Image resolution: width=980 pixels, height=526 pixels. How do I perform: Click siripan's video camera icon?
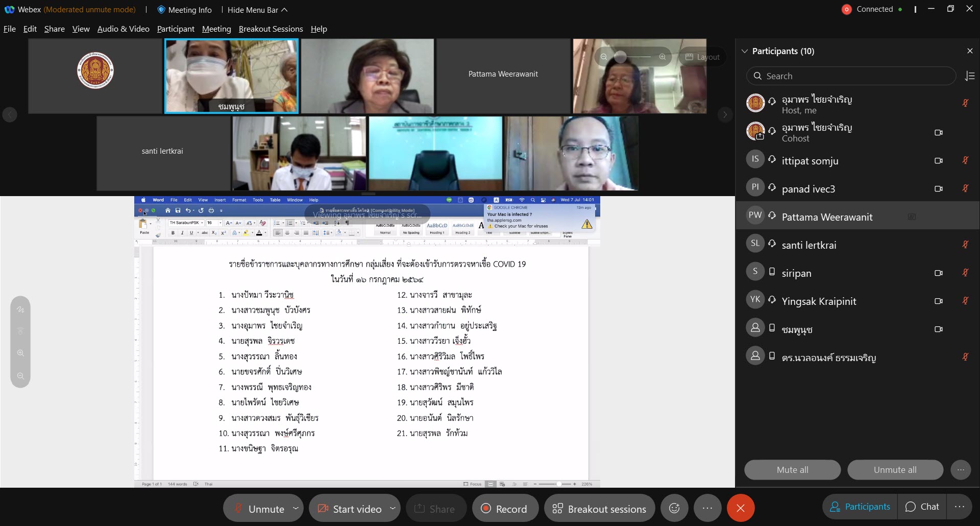(938, 273)
